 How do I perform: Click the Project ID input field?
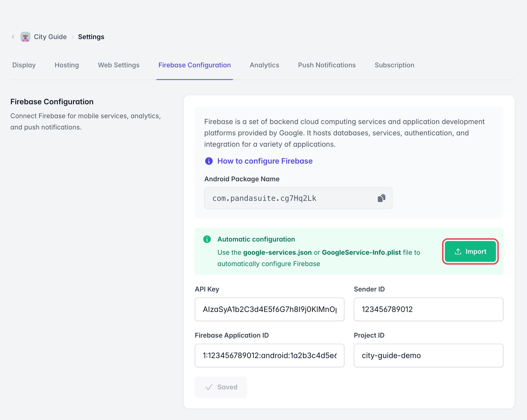[x=428, y=355]
